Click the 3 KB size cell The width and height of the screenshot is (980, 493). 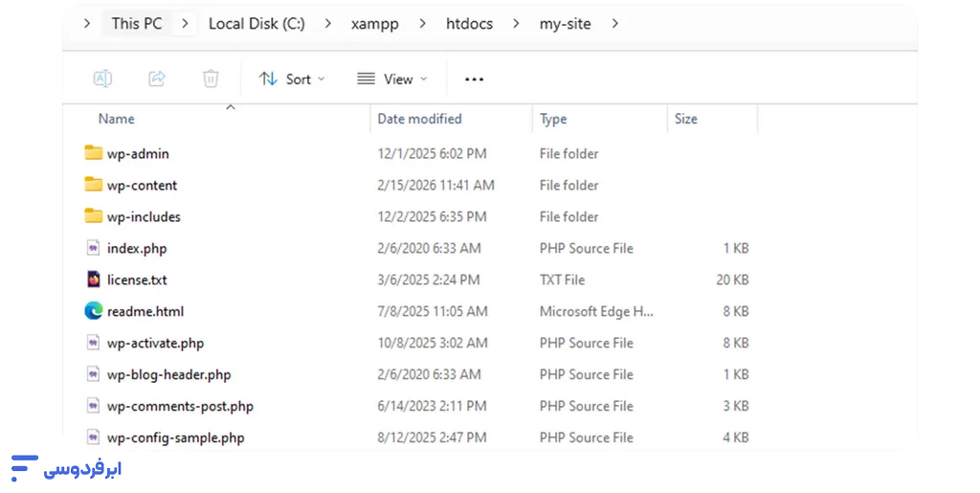pyautogui.click(x=736, y=406)
